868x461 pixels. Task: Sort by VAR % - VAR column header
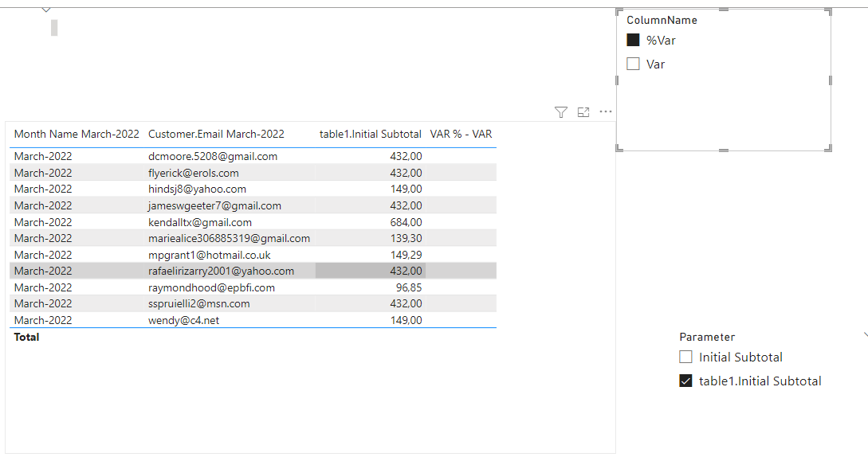pos(461,135)
